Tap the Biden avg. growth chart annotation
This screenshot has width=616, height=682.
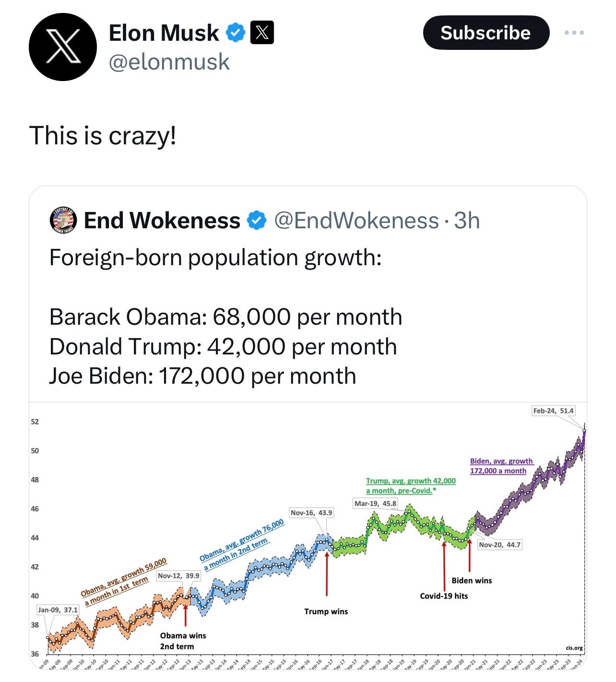[x=501, y=466]
